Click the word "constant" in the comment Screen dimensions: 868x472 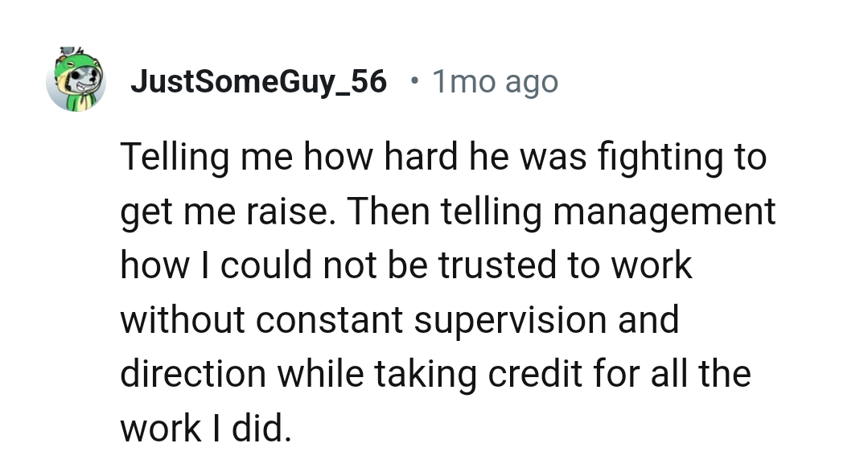(328, 320)
